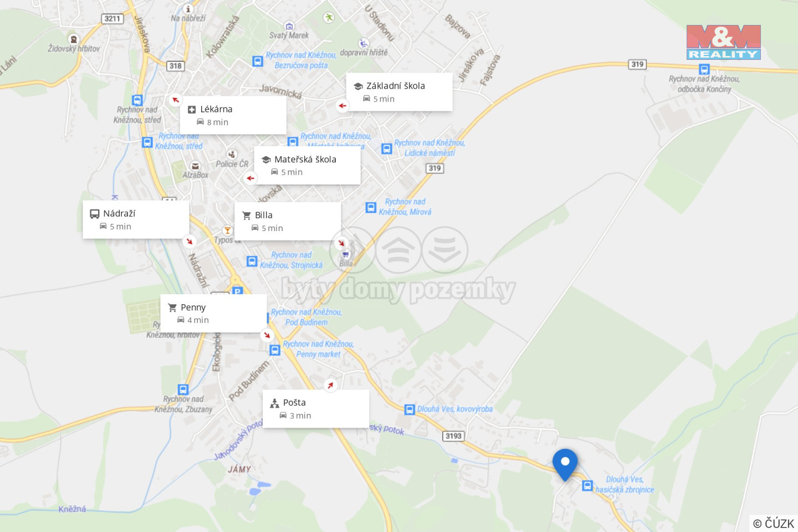Viewport: 798px width, 532px height.
Task: Click the blue property location pin
Action: tap(565, 464)
